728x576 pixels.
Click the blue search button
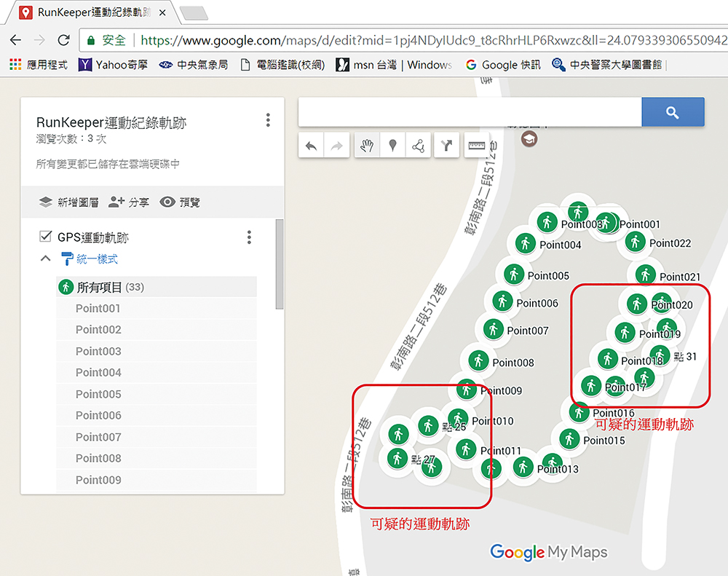tap(673, 112)
